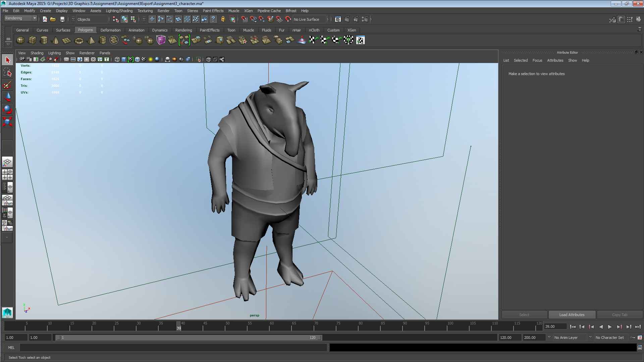Move the time slider marker to frame 39

178,326
